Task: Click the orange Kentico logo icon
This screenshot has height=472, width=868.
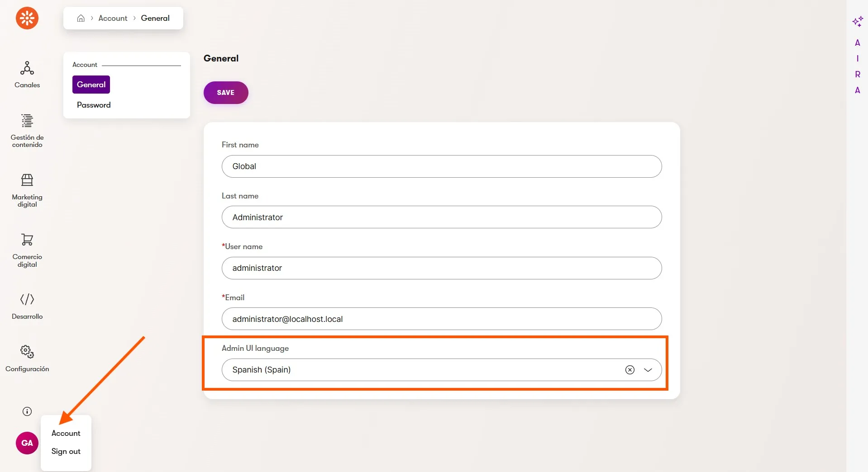Action: tap(27, 18)
